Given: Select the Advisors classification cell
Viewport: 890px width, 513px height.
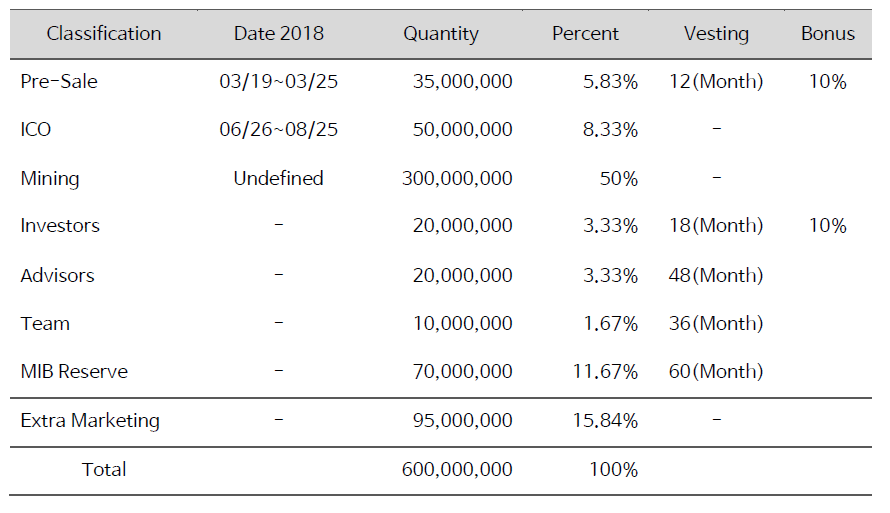Looking at the screenshot, I should coord(57,275).
